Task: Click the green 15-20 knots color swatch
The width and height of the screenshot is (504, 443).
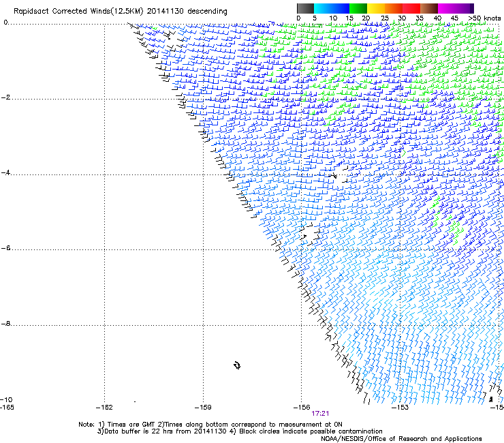Action: point(358,8)
